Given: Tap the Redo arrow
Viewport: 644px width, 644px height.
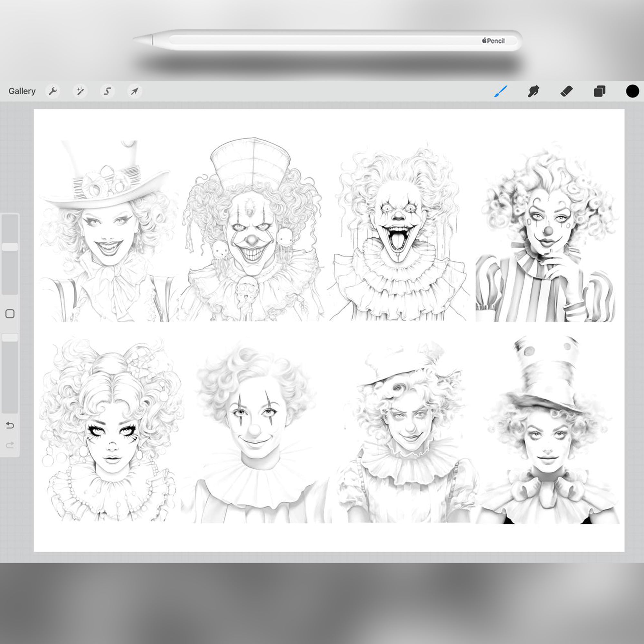Looking at the screenshot, I should 10,444.
